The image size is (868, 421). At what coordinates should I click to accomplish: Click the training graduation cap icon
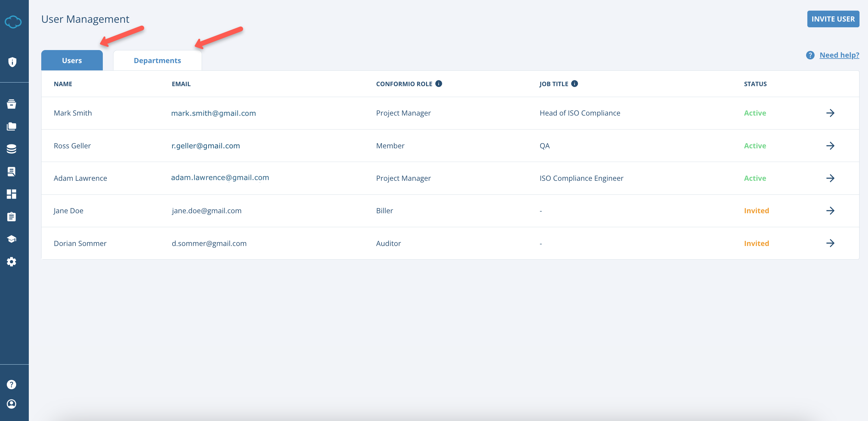click(x=12, y=239)
